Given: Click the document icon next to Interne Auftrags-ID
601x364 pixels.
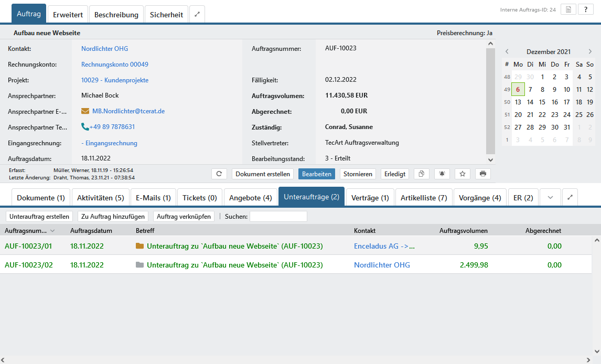Looking at the screenshot, I should [x=568, y=9].
